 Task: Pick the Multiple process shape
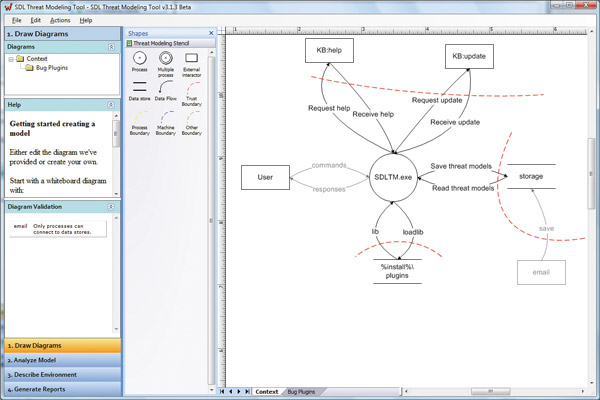166,64
